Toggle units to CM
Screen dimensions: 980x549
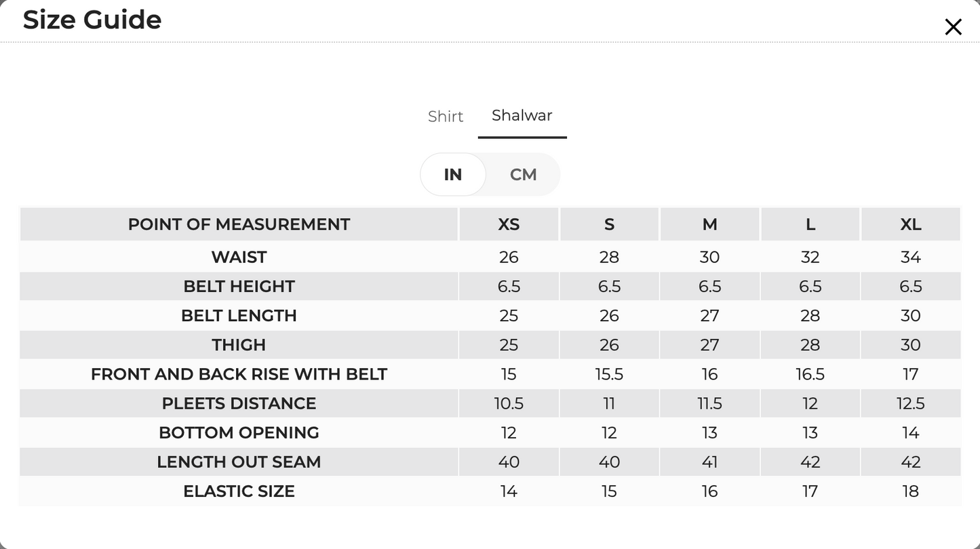click(523, 175)
